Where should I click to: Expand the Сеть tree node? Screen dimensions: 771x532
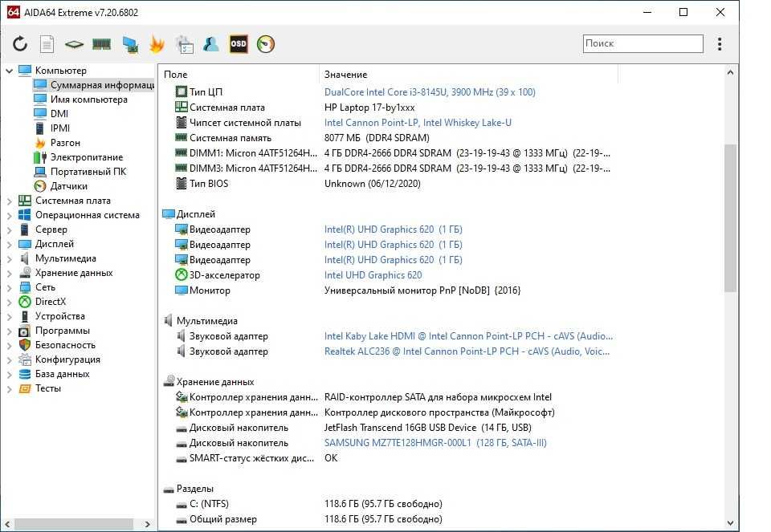[9, 287]
